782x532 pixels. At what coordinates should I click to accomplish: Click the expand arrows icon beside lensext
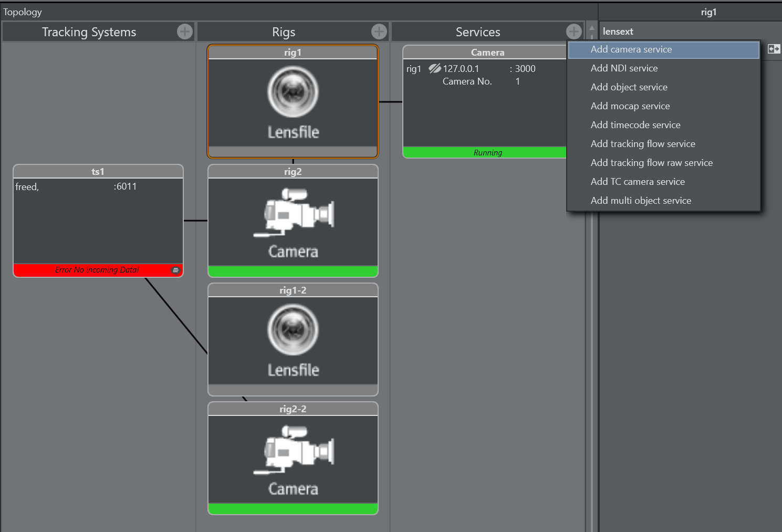point(774,49)
